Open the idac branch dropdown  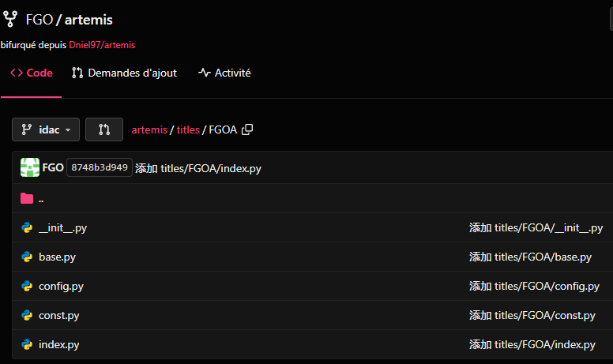click(46, 129)
